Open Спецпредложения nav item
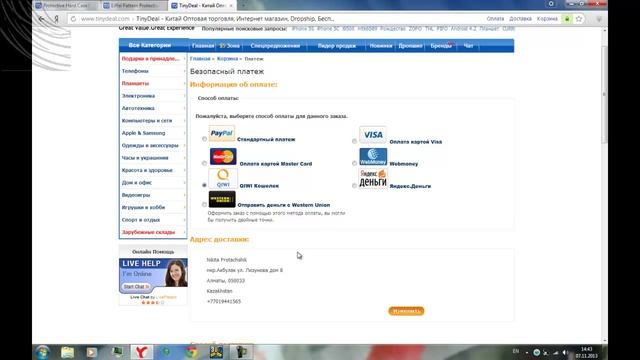 point(275,46)
